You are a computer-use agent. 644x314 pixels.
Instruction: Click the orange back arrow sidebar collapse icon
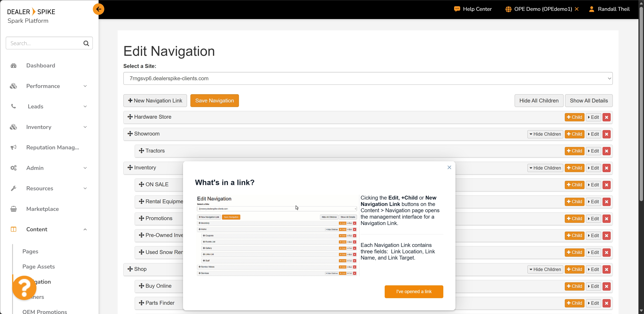[x=99, y=9]
